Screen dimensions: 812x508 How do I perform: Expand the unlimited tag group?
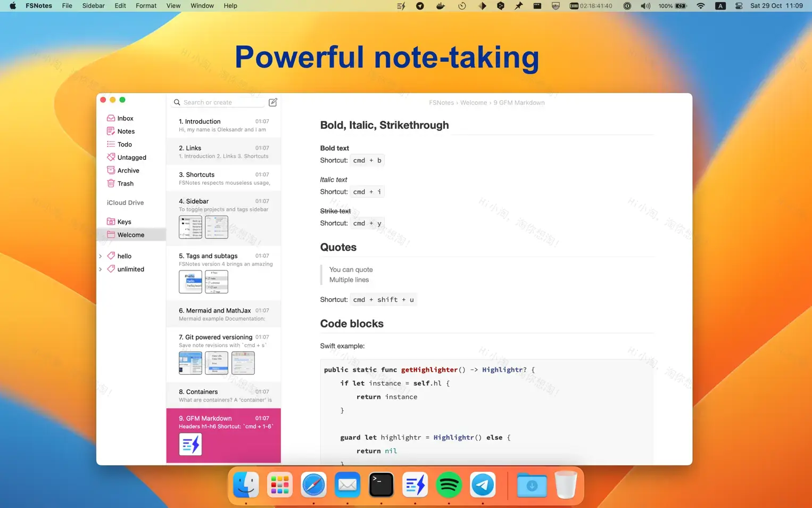(101, 269)
